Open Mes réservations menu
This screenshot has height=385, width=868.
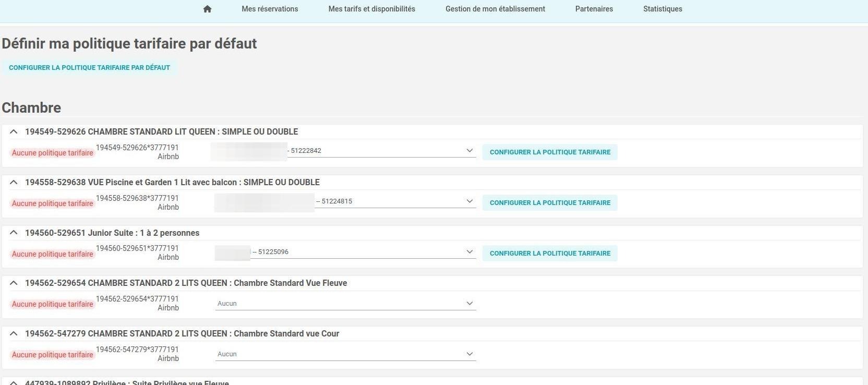click(x=270, y=9)
